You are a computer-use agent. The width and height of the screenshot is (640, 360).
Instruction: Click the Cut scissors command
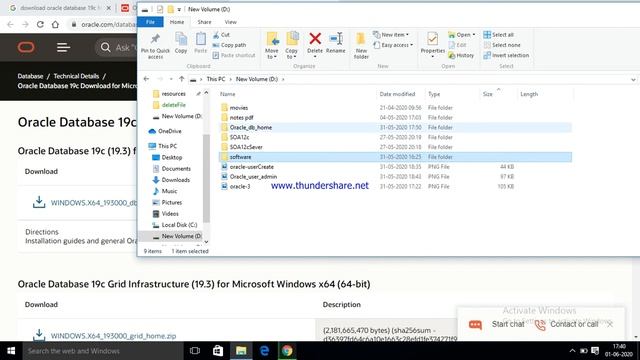coord(221,35)
